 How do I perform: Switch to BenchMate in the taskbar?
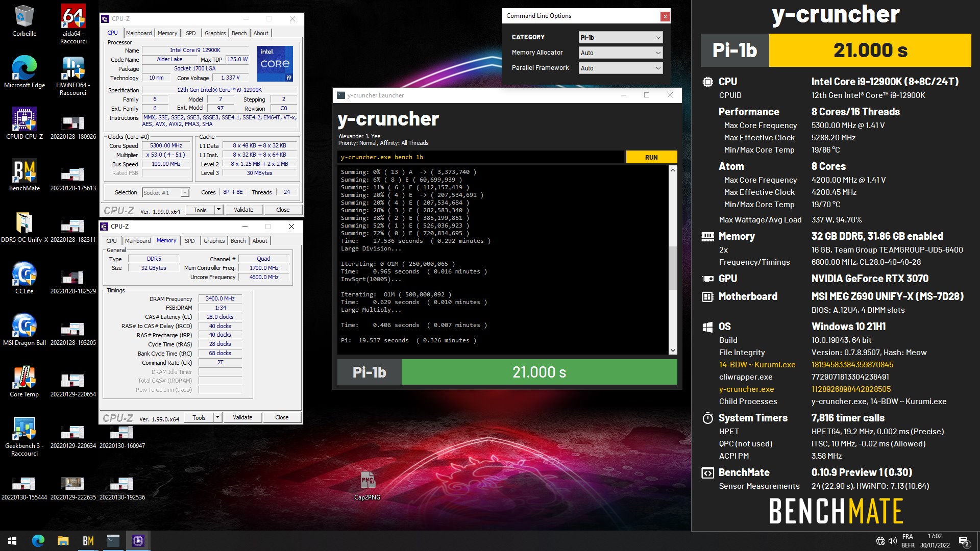pos(88,541)
